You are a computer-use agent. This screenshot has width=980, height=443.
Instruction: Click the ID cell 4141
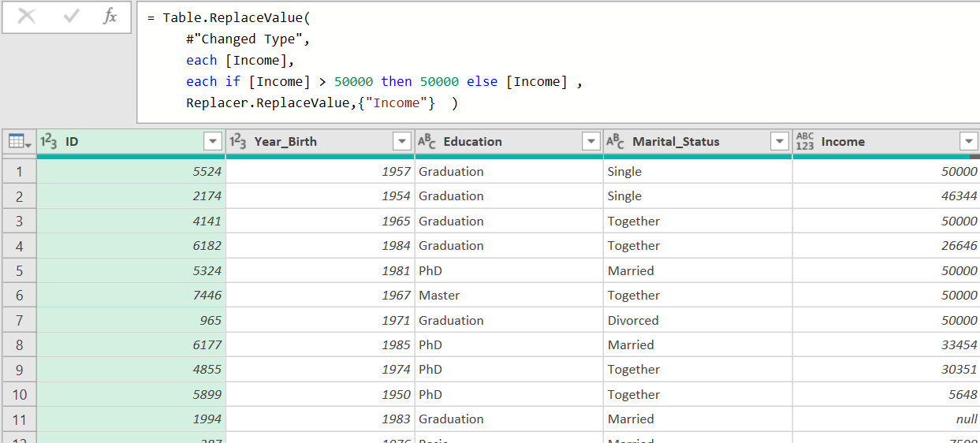131,221
